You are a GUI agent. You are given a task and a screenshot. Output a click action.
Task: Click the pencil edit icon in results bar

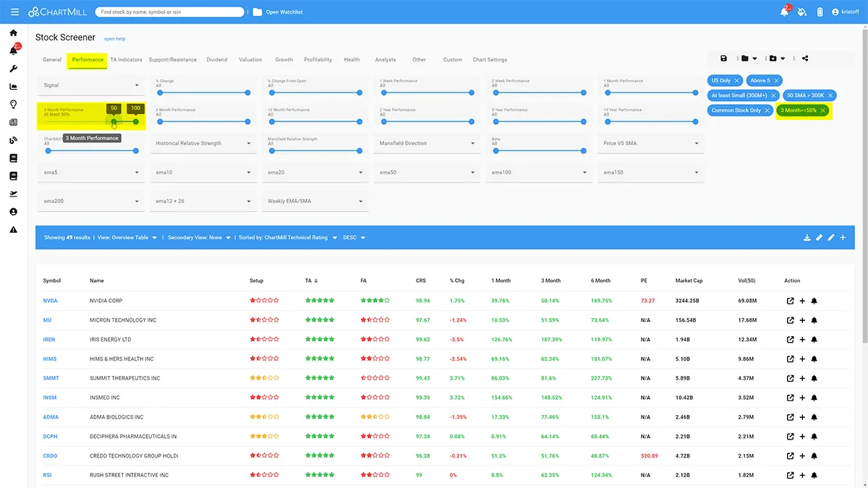831,237
